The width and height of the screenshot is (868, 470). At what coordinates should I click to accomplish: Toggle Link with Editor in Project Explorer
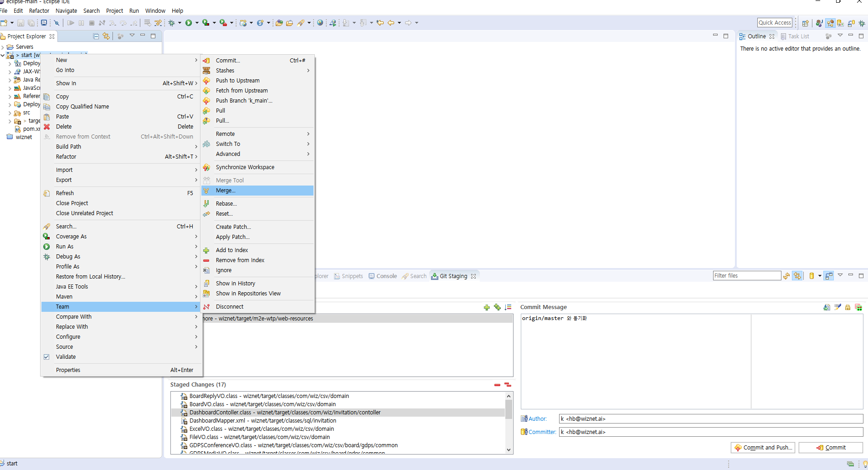106,36
